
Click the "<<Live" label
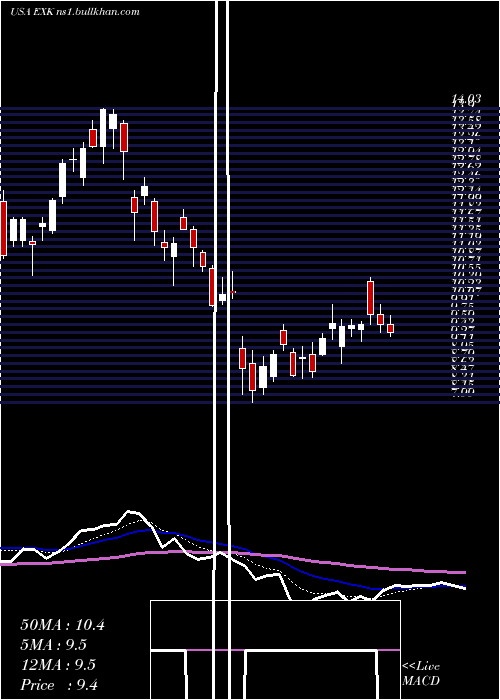[421, 667]
